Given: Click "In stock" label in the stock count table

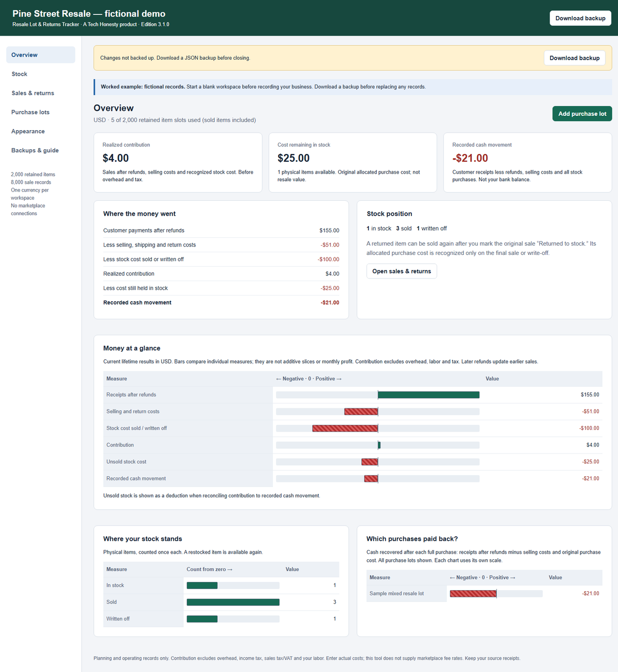Looking at the screenshot, I should point(115,585).
